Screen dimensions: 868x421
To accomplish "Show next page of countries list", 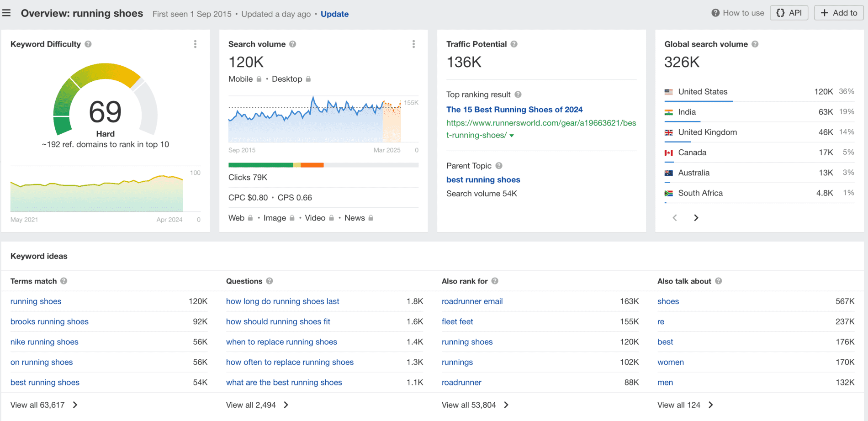I will click(696, 218).
